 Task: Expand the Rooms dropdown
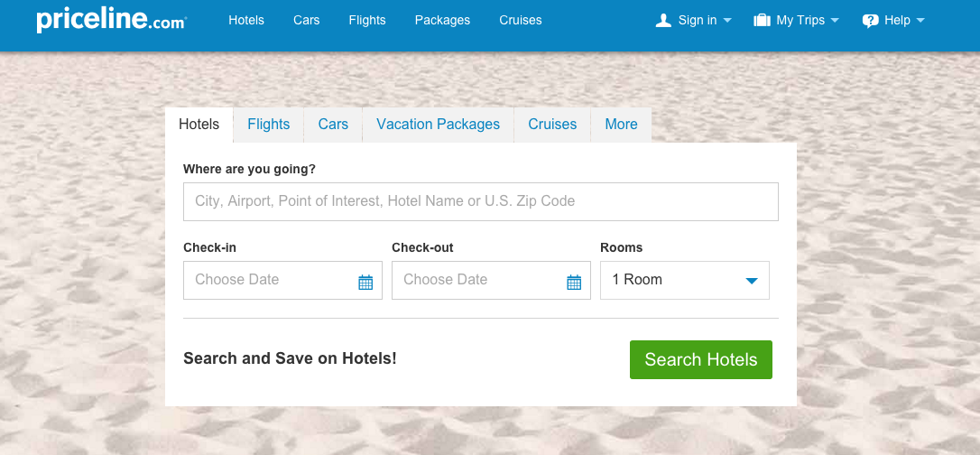684,280
